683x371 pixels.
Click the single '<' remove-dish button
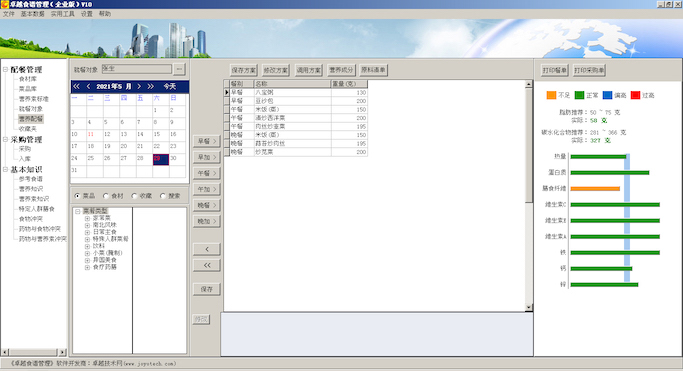(x=207, y=249)
